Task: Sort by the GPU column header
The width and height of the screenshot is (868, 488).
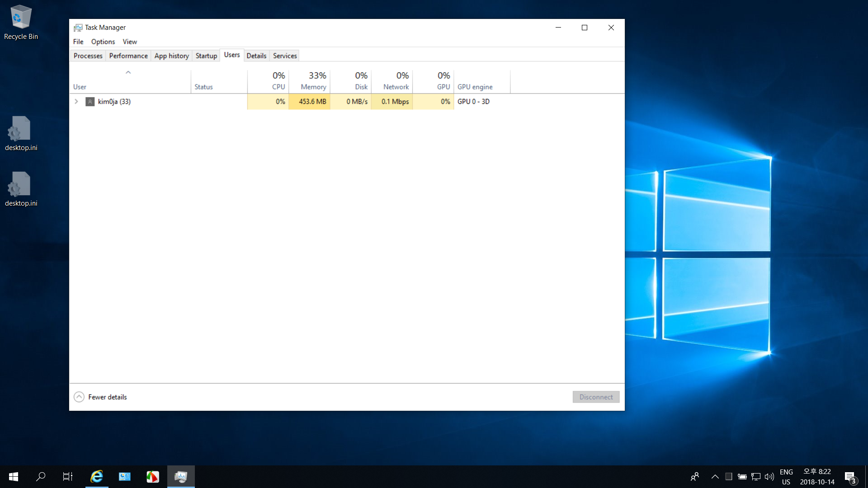Action: (433, 81)
